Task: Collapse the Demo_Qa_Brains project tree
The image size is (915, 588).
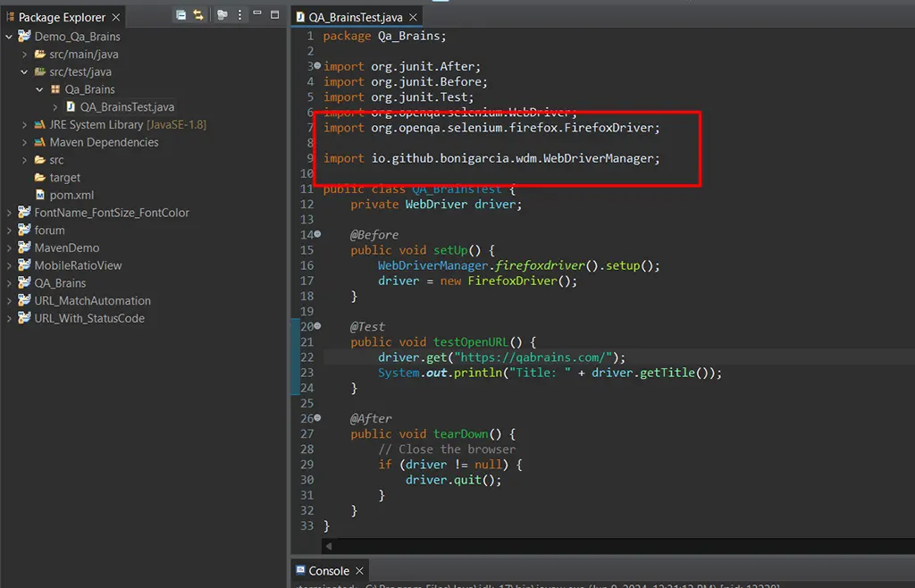Action: coord(9,37)
